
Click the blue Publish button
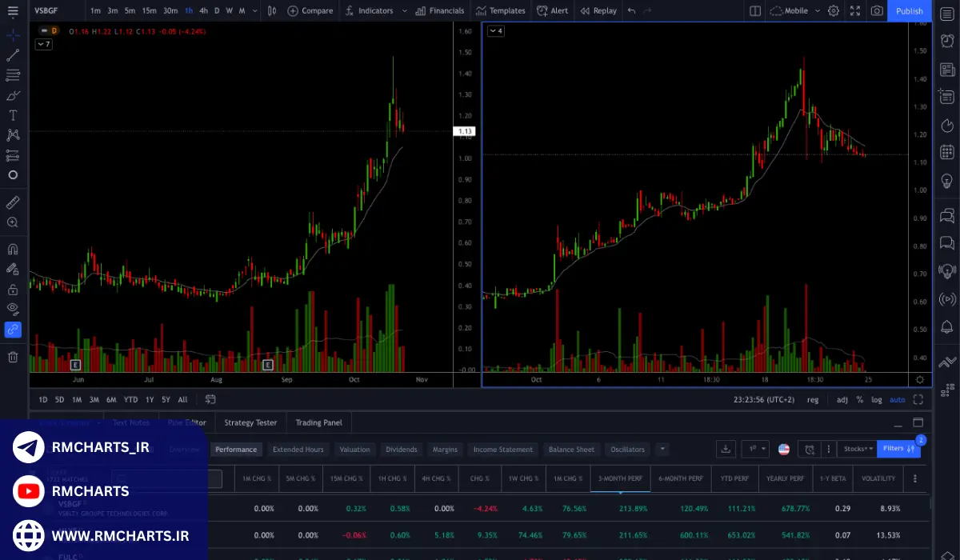(909, 10)
